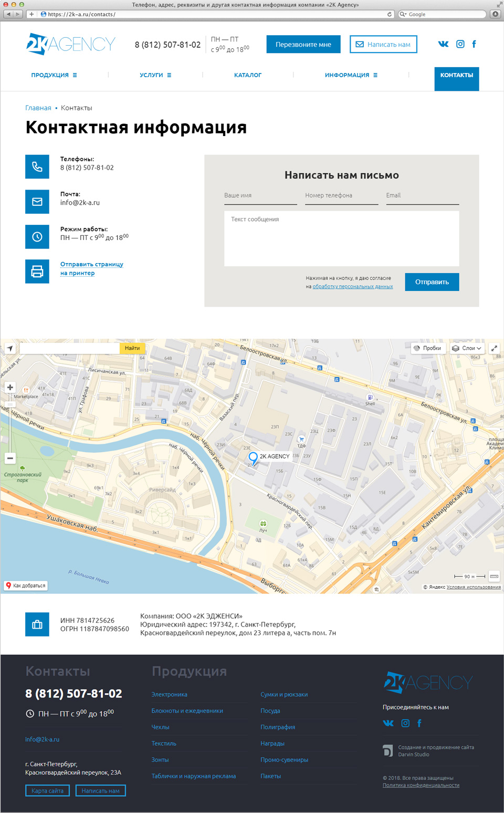
Task: Expand the Услуги menu
Action: [x=155, y=75]
